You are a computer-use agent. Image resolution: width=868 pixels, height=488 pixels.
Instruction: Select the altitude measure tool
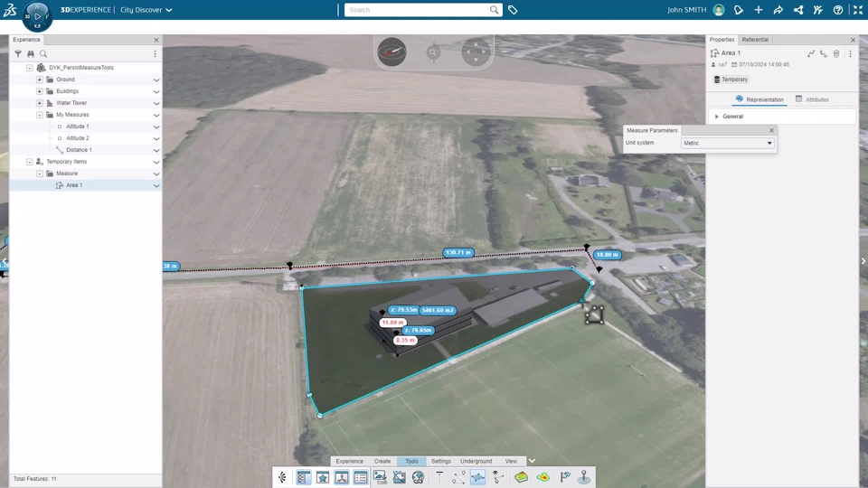[x=439, y=477]
